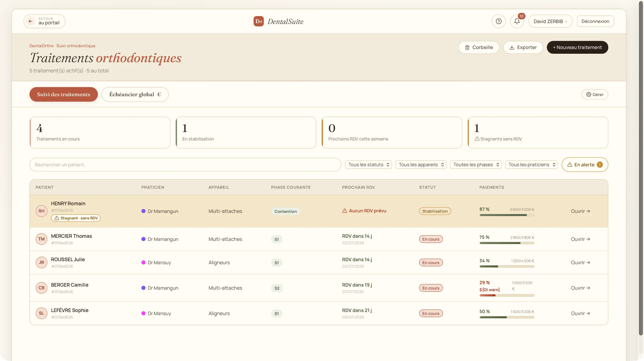Screen dimensions: 644x361
Task: Open the Toutes les phases dropdown
Action: coord(476,165)
